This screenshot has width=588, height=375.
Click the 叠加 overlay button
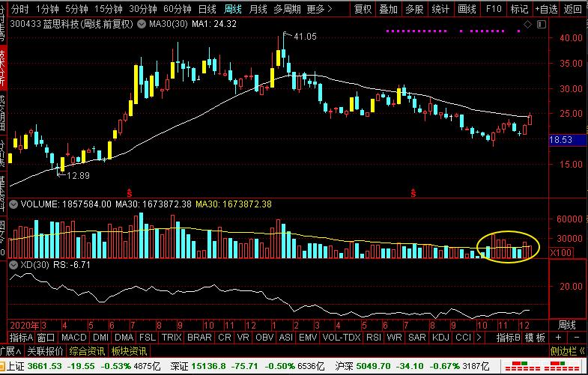[388, 9]
